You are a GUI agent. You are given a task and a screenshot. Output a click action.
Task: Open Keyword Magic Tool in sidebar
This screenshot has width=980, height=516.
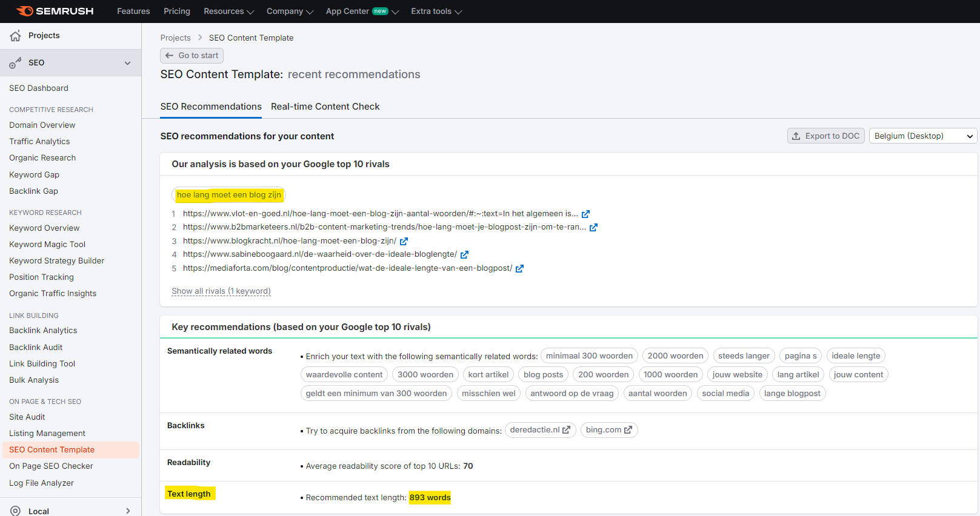point(47,245)
